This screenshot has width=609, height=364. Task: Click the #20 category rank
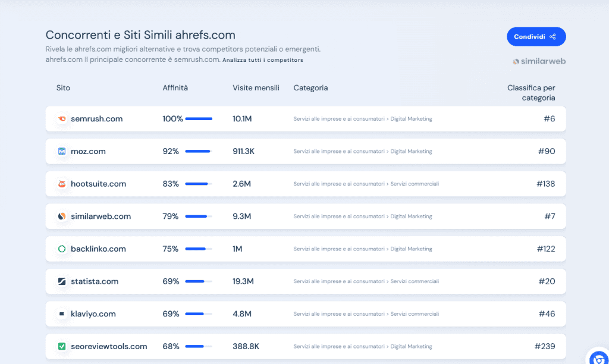coord(547,281)
